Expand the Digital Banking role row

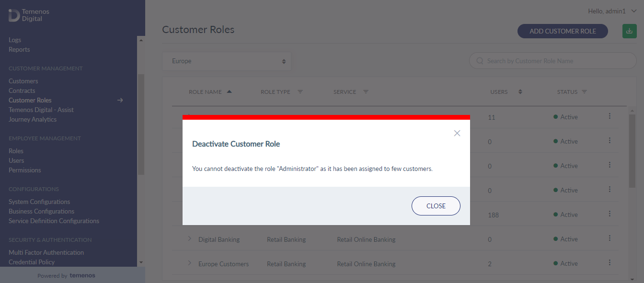tap(189, 238)
